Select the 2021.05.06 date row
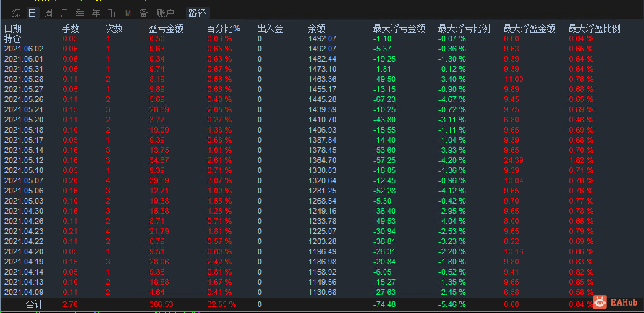The image size is (644, 313). [x=23, y=191]
